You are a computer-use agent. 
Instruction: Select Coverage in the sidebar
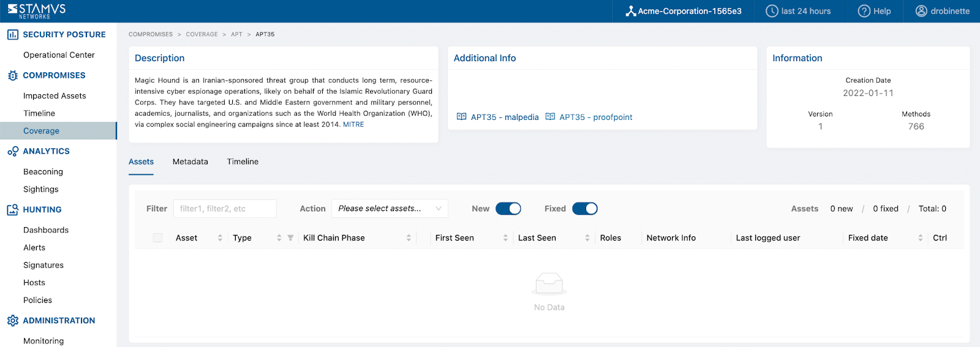pos(58,131)
